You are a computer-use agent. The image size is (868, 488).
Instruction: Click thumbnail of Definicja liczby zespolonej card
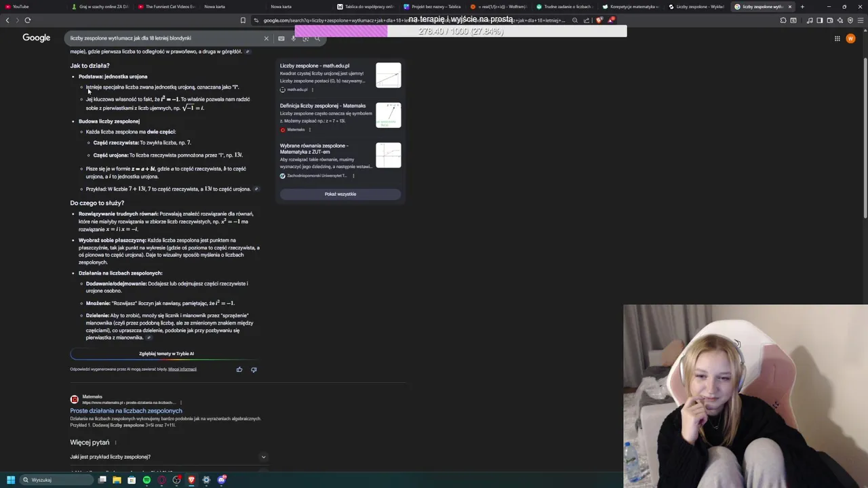click(389, 115)
